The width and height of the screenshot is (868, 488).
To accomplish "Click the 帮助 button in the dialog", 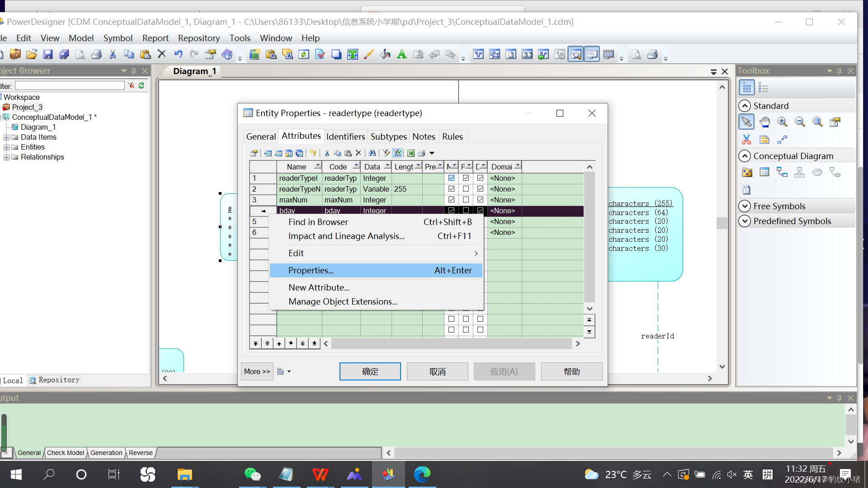I will click(x=571, y=371).
